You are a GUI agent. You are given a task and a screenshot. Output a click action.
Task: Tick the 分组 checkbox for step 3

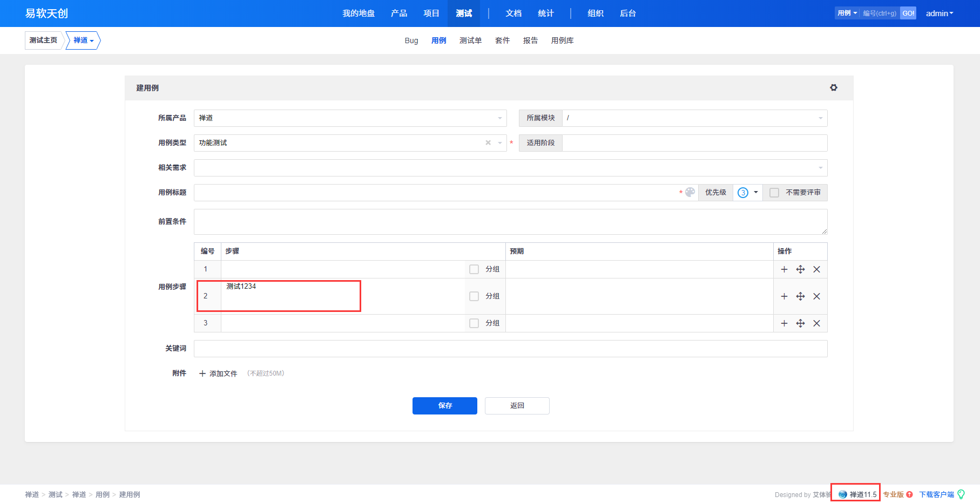tap(474, 323)
